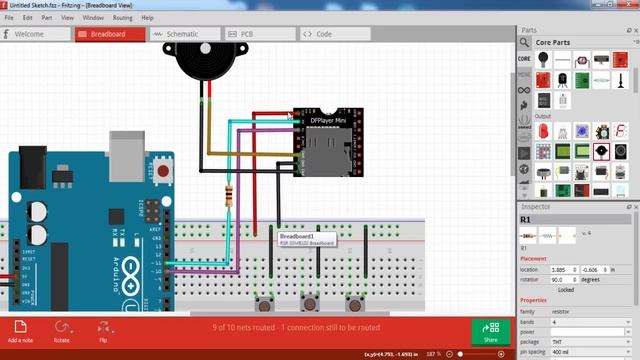Viewport: 640px width, 360px height.
Task: Select the wire-line part in Core Parts
Action: tap(562, 60)
